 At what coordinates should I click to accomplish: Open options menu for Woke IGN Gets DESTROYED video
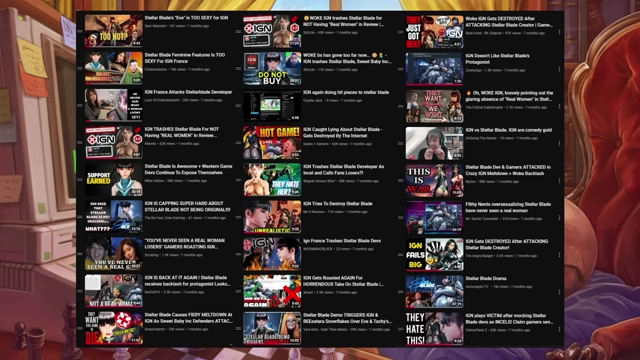pyautogui.click(x=559, y=32)
